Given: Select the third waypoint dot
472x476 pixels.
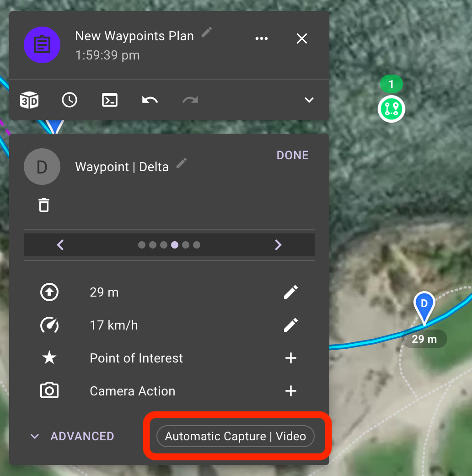Looking at the screenshot, I should pos(164,245).
